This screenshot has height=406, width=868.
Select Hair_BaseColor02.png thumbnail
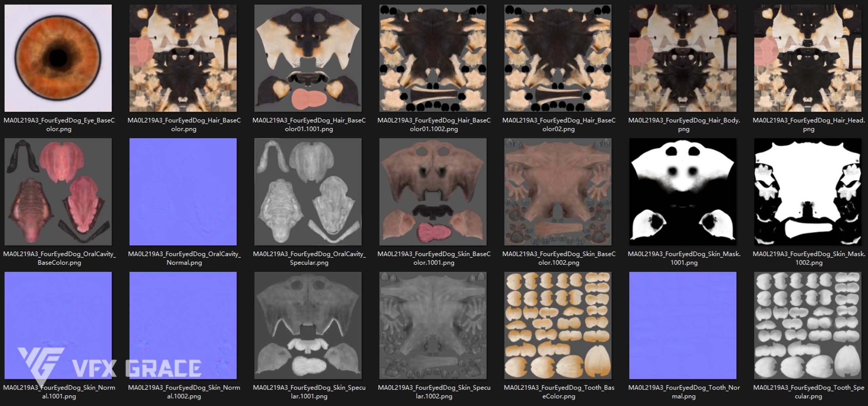click(558, 58)
